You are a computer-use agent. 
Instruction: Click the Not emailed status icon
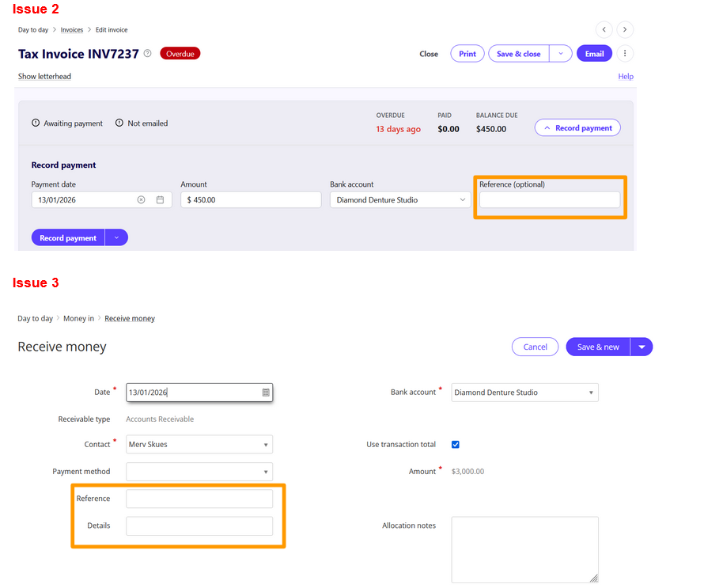coord(119,123)
